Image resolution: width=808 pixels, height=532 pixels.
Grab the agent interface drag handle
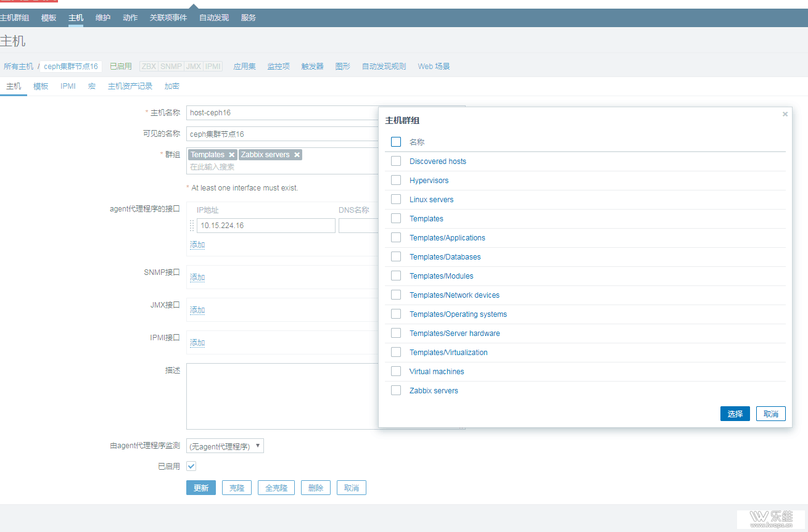[x=192, y=226]
